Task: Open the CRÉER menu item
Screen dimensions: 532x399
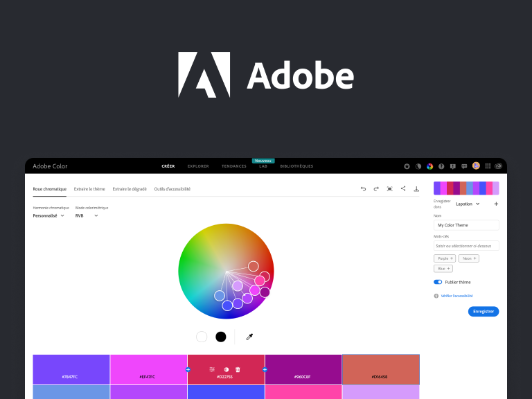Action: pyautogui.click(x=168, y=166)
